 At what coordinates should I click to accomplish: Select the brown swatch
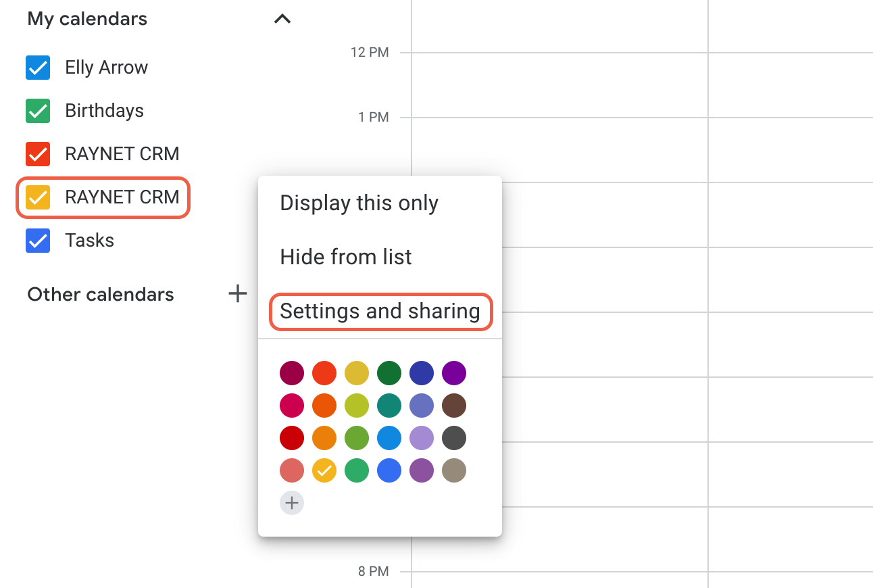pyautogui.click(x=454, y=406)
